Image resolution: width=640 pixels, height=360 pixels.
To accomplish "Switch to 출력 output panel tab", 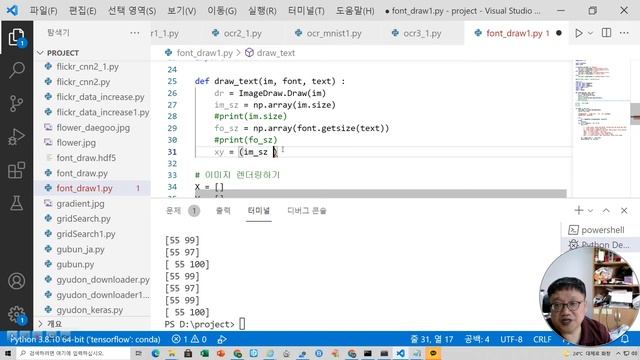I will [x=223, y=211].
